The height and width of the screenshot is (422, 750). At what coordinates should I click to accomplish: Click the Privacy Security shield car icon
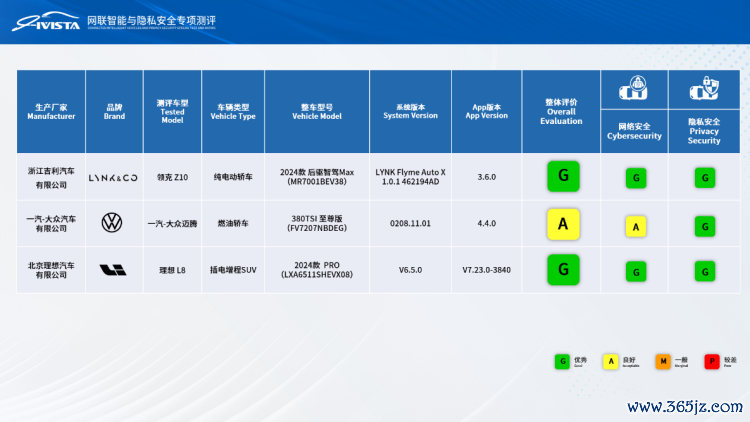click(x=704, y=88)
